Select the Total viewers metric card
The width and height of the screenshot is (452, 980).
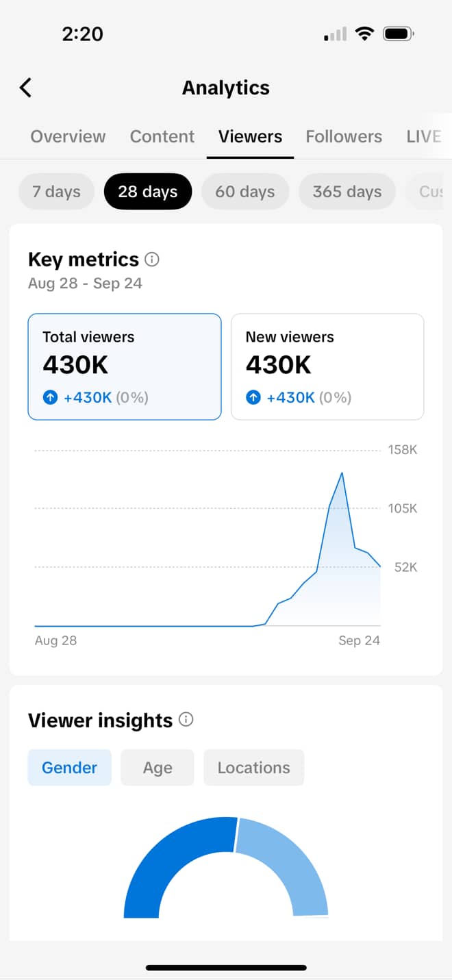(x=124, y=366)
